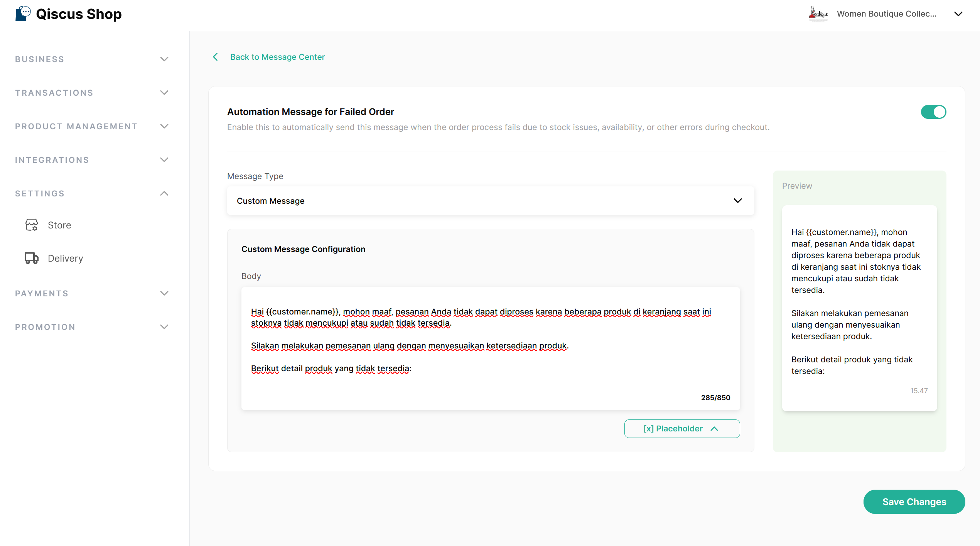Open the Custom Message type dropdown
Screen dimensions: 980x546
point(491,201)
